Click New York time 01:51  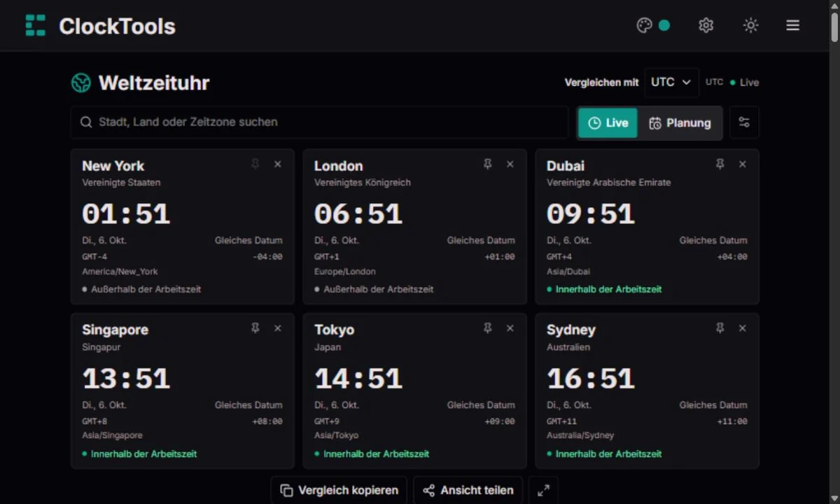126,213
